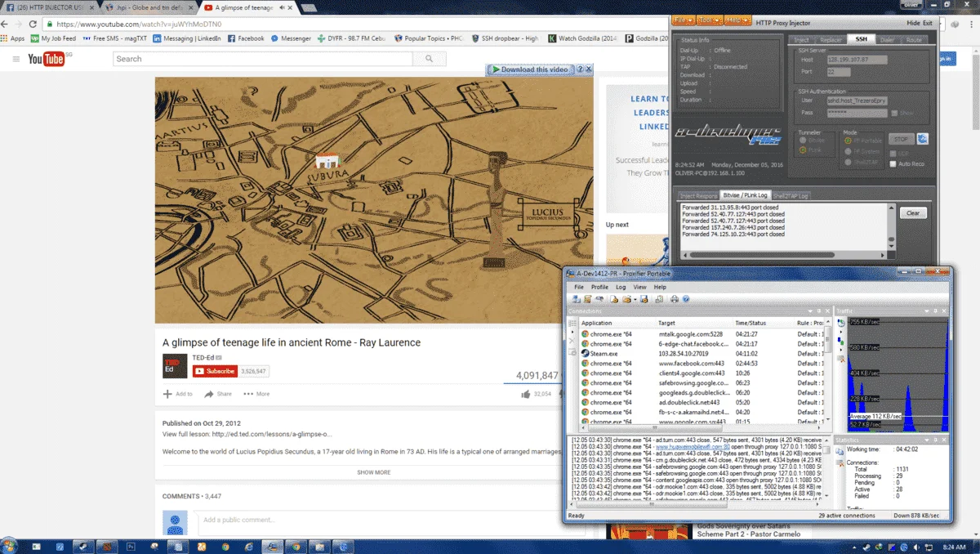
Task: Click Exit in HTTP Proxy Injector title bar
Action: pyautogui.click(x=928, y=23)
